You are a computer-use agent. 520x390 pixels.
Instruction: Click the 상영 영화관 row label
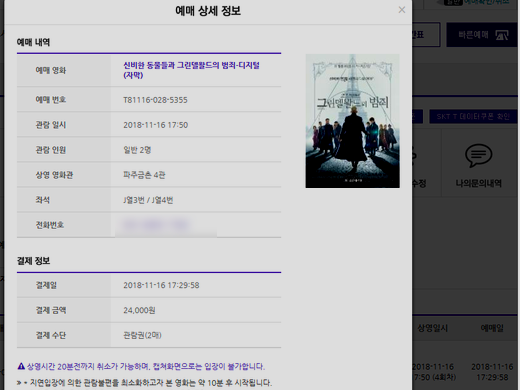click(54, 175)
